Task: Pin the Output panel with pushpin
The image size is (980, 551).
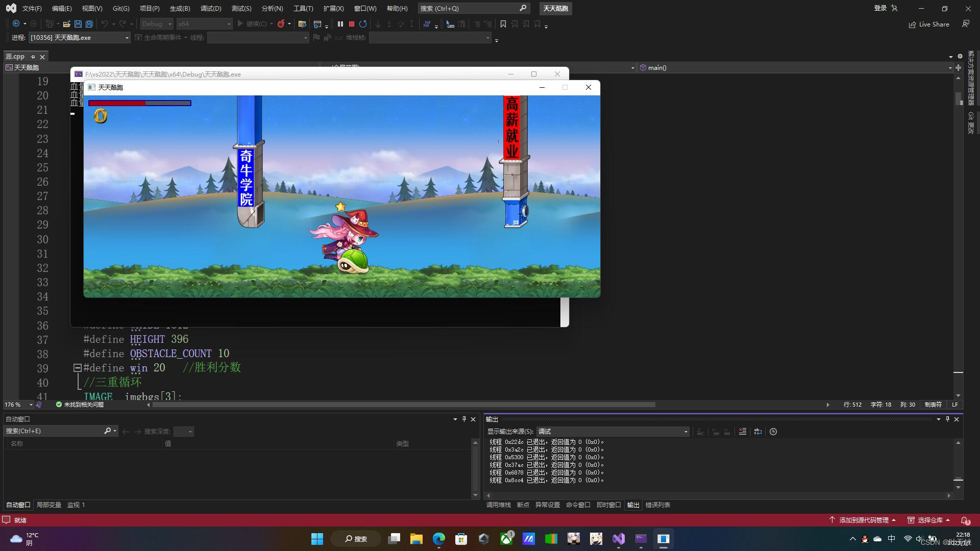Action: pos(947,419)
